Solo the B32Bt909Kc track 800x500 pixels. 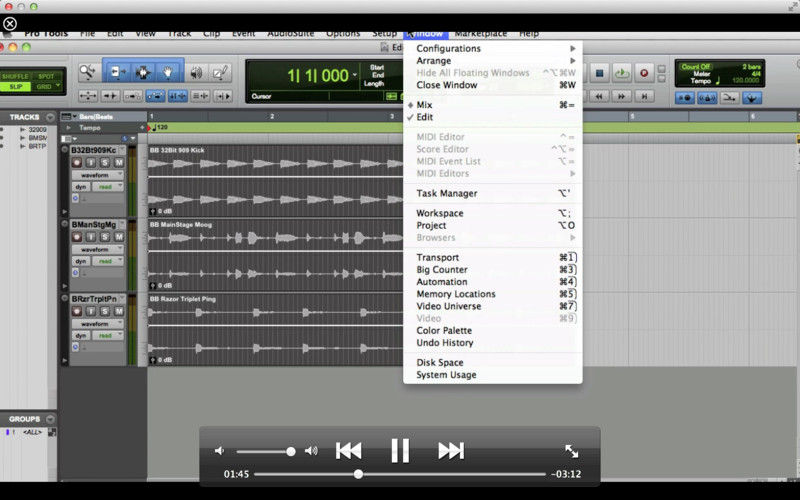pyautogui.click(x=105, y=163)
